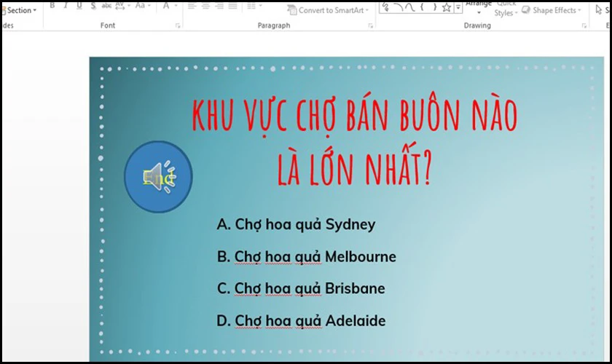The image size is (612, 364).
Task: Click answer 'A. Chợ hoa quả Sydney'
Action: 297,225
